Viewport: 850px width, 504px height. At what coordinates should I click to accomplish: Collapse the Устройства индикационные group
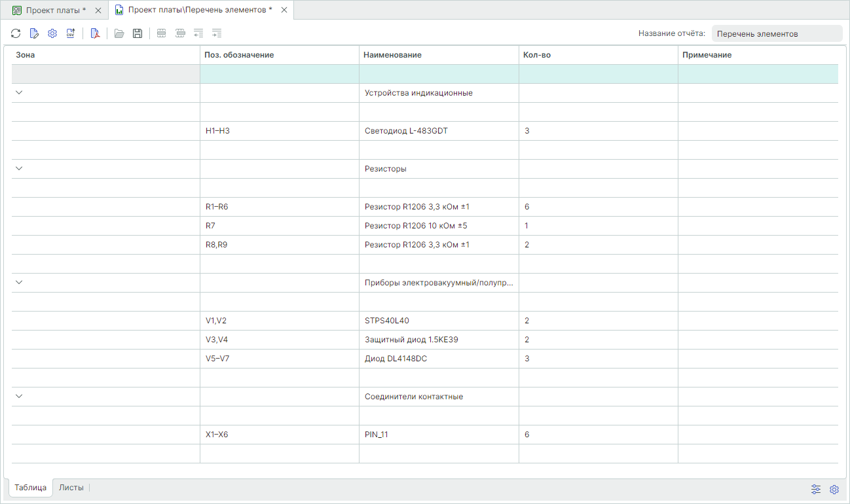point(19,93)
